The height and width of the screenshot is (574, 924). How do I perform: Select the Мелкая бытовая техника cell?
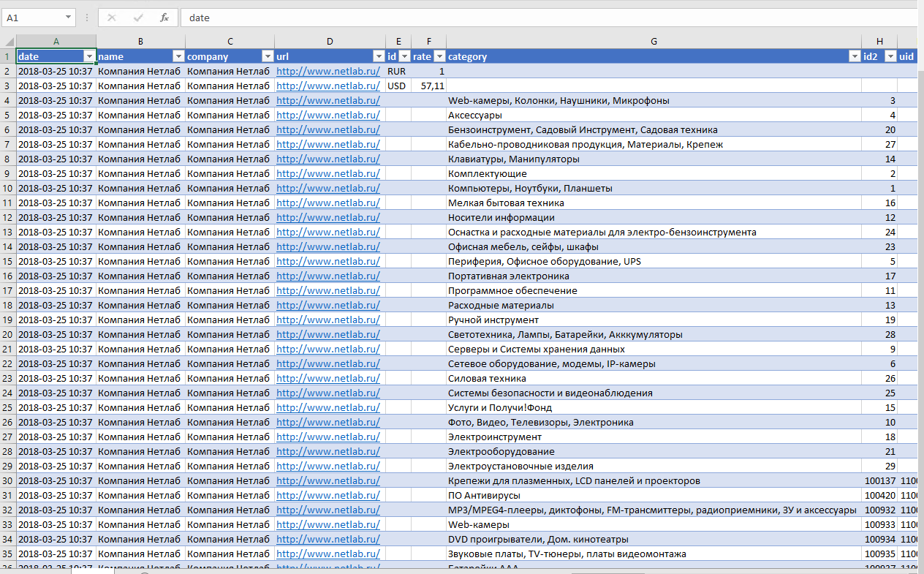(x=654, y=203)
